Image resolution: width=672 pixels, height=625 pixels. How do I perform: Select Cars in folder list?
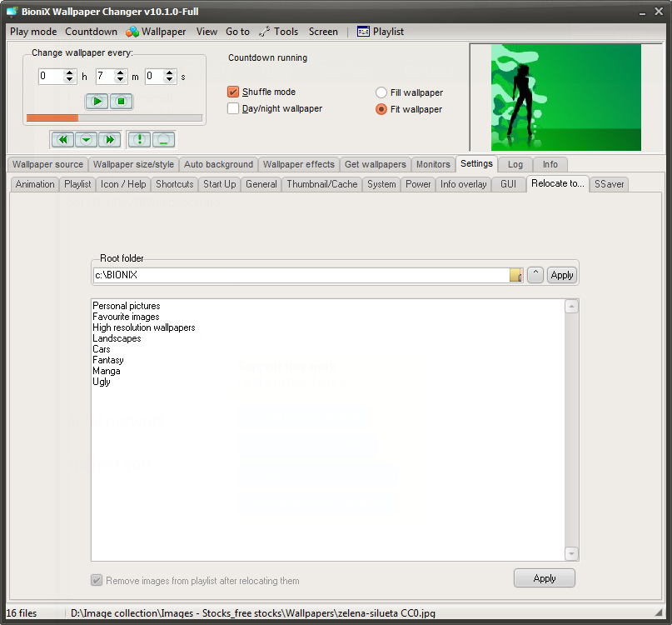point(102,349)
